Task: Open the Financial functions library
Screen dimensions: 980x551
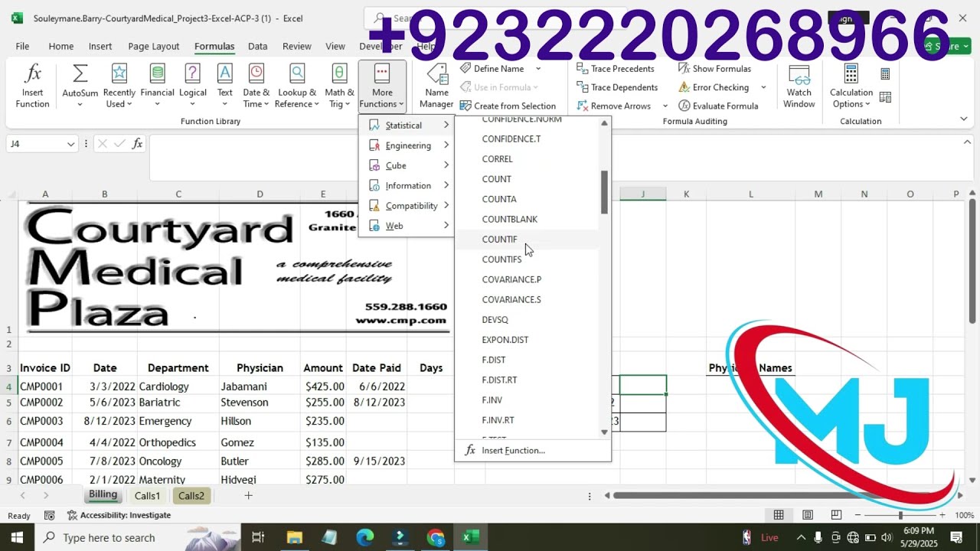Action: pos(157,86)
